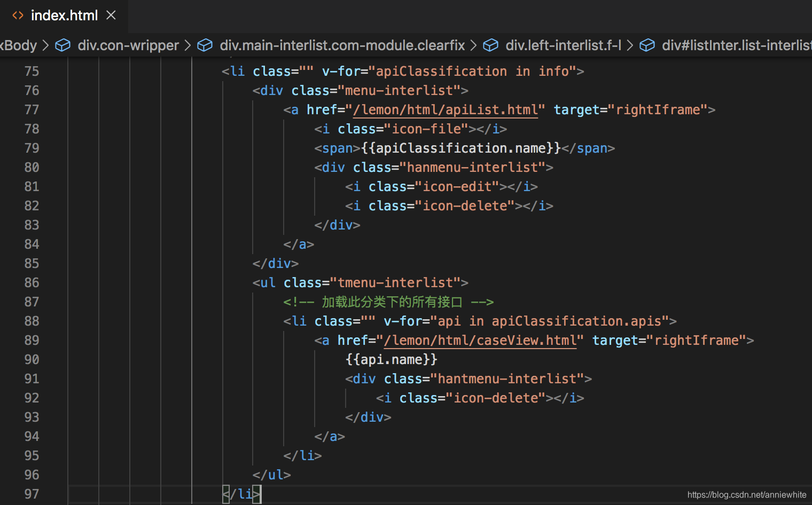Expand chevron after div.main-interlist breadcrumb
Image resolution: width=812 pixels, height=505 pixels.
474,45
